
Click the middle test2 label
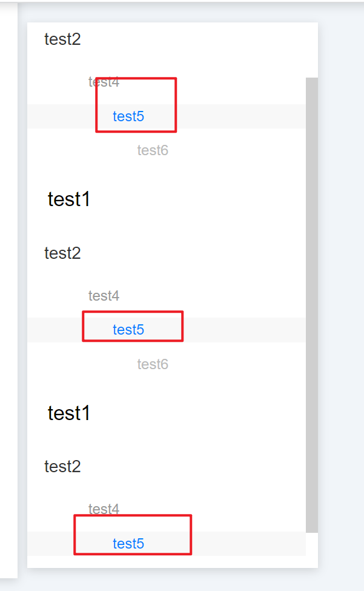[62, 253]
